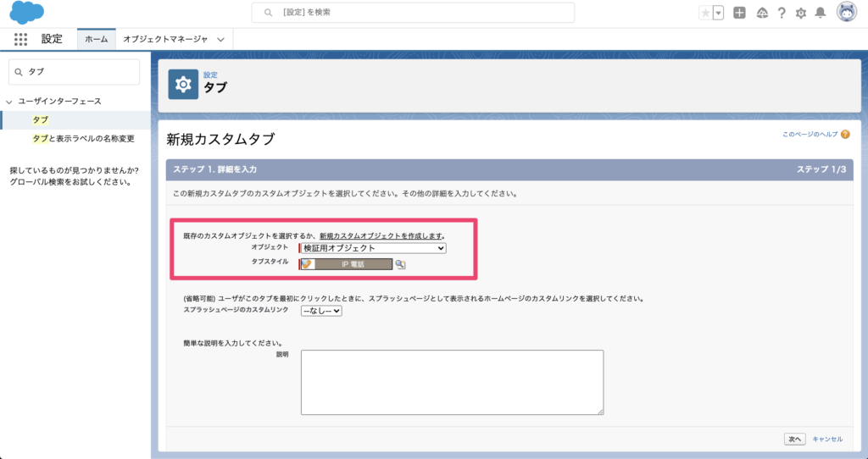
Task: Open the favorites list dropdown arrow
Action: (x=718, y=13)
